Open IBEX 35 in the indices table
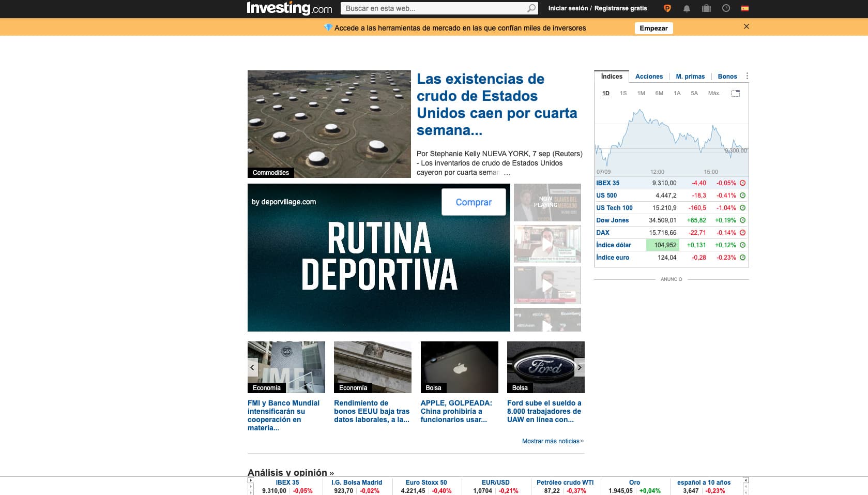This screenshot has width=868, height=495. (608, 183)
